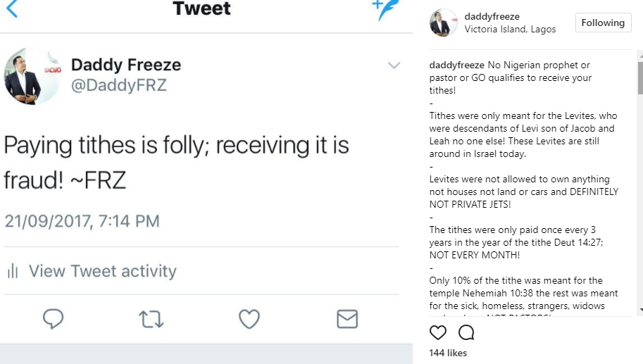Expand the tweet options chevron
The width and height of the screenshot is (643, 364).
tap(394, 65)
